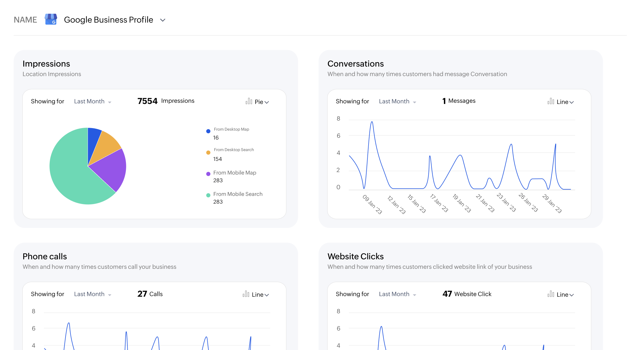Click the Location Impressions subtitle
Viewport: 644px width, 350px height.
click(52, 74)
